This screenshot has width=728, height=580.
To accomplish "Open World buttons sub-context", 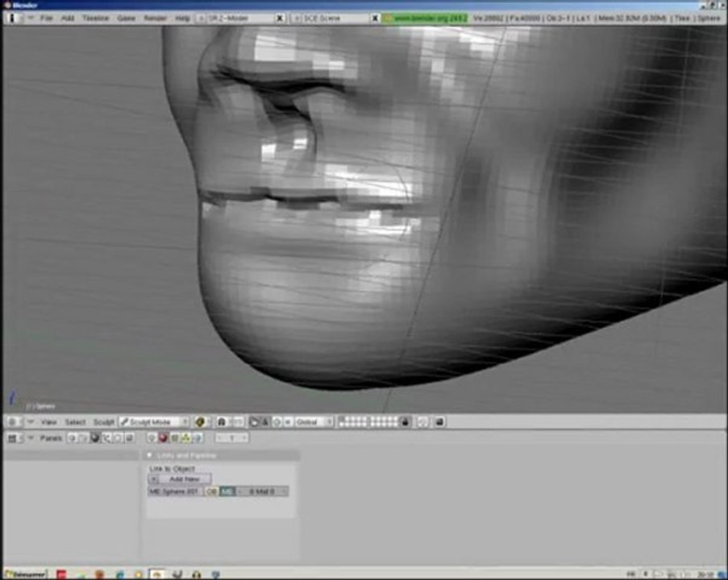I will (198, 438).
